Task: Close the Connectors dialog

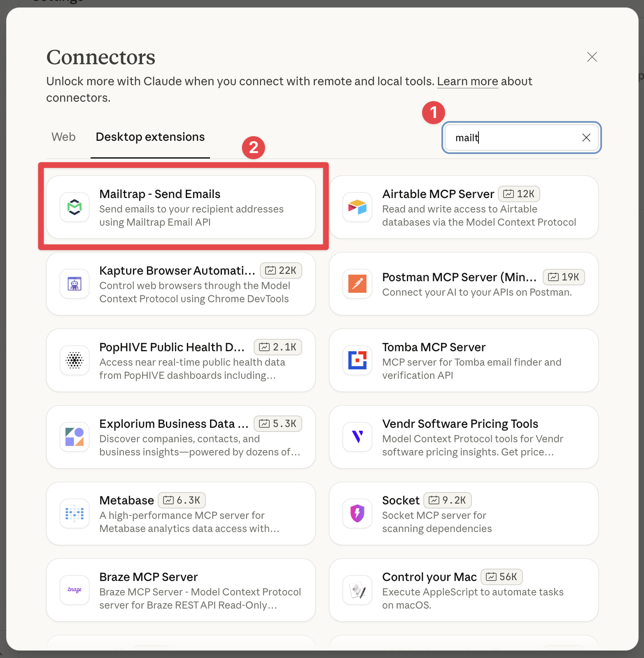Action: point(592,57)
